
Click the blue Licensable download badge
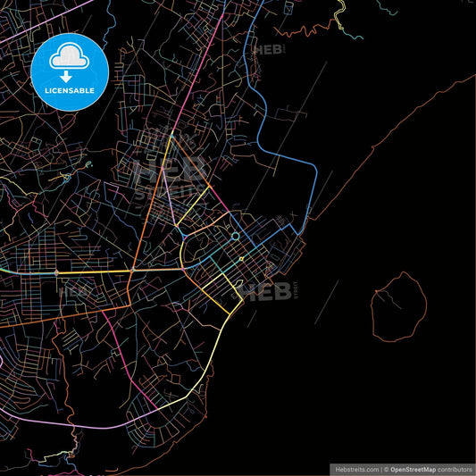coord(70,72)
